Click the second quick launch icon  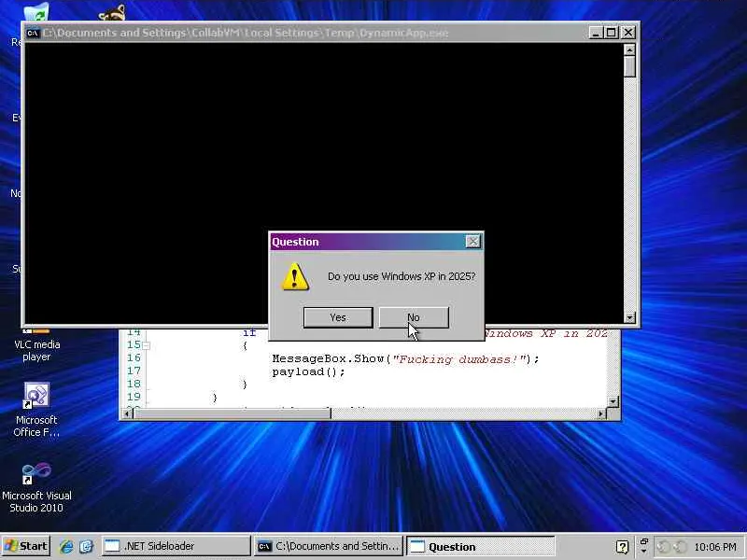coord(86,546)
